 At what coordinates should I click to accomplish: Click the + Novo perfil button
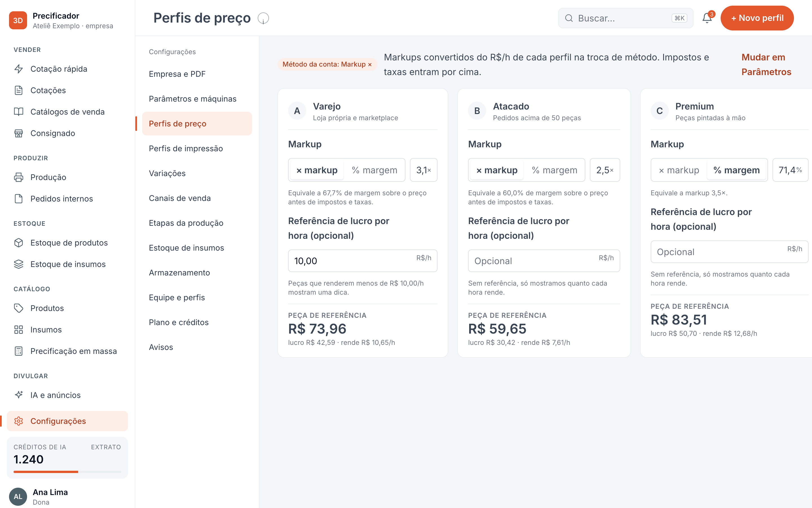[757, 18]
